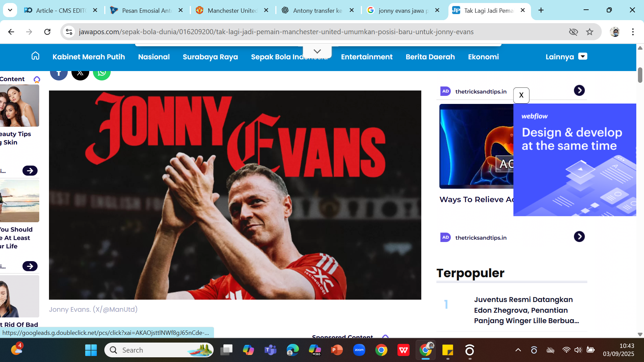Open a new browser tab
This screenshot has width=644, height=362.
541,10
